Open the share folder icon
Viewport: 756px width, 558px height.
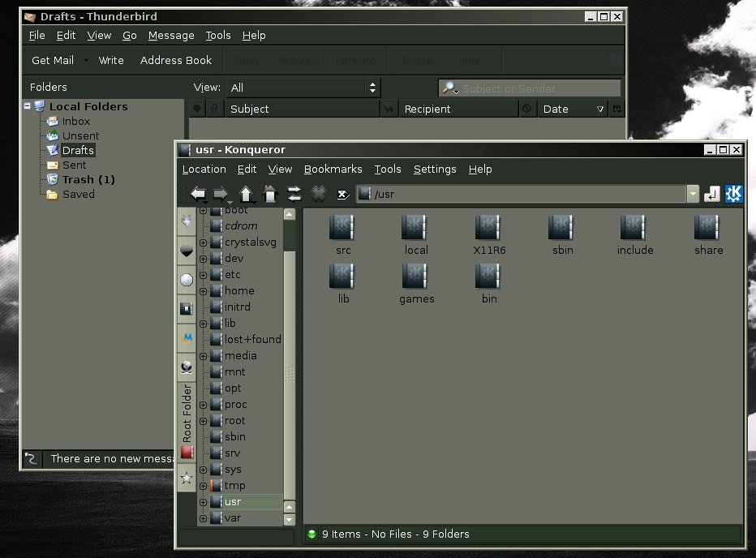(708, 236)
